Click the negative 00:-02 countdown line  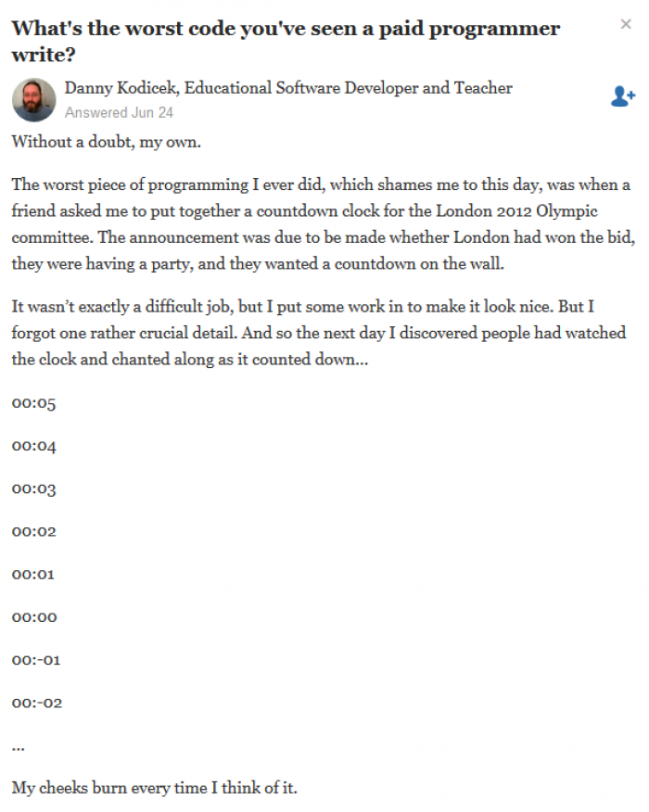pos(37,704)
